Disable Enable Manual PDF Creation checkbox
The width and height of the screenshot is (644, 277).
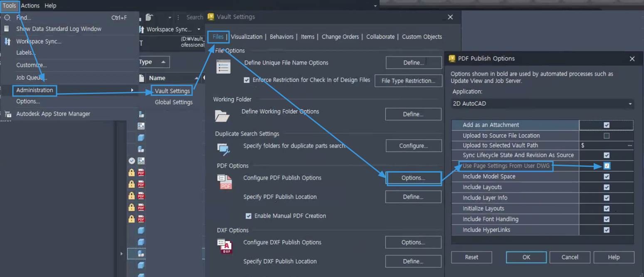pyautogui.click(x=249, y=216)
